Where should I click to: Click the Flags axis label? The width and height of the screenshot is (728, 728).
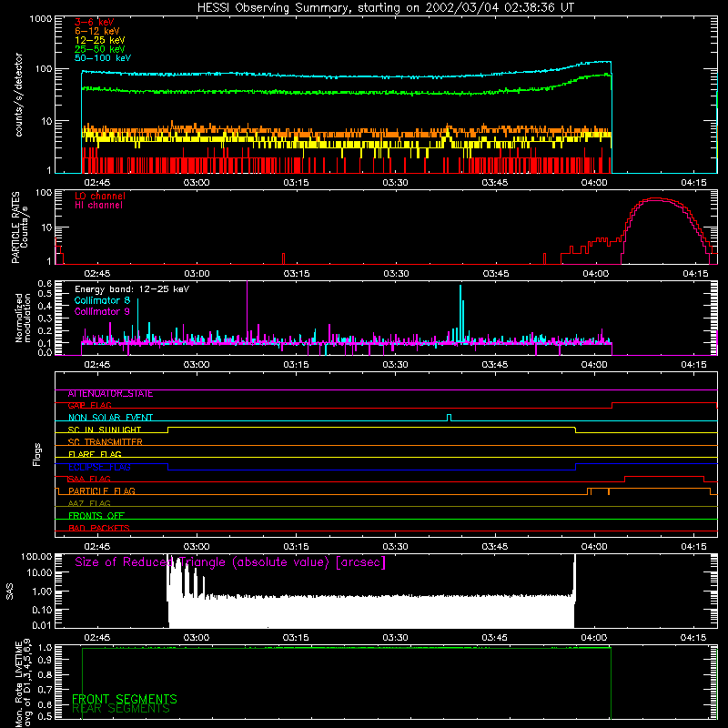37,454
